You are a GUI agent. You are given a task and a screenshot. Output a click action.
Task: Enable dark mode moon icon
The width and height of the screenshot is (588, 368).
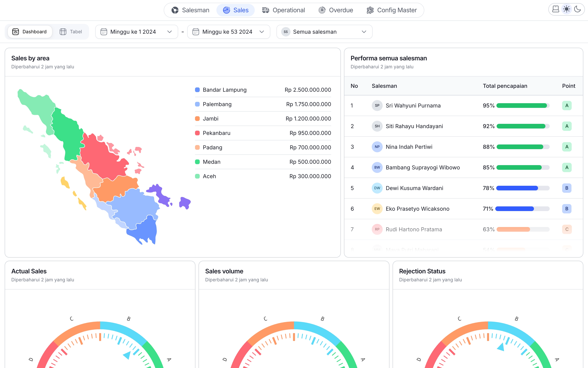[577, 9]
